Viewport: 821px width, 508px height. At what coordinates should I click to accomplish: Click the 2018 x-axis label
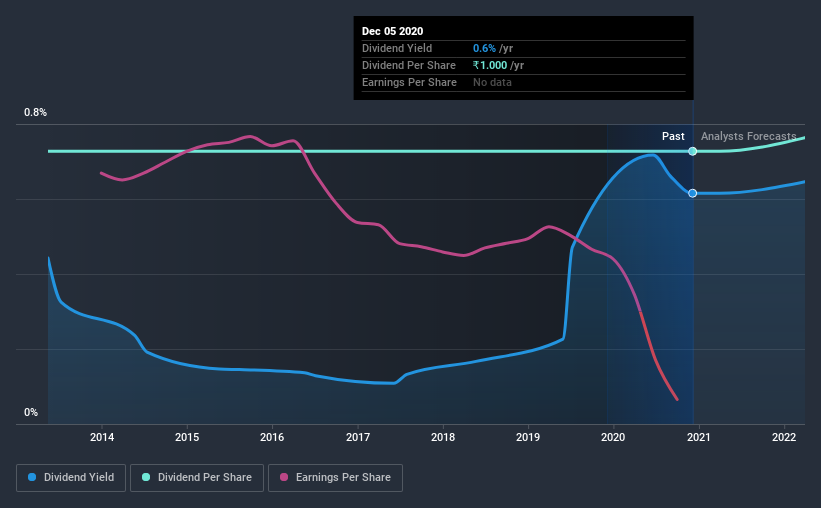443,437
